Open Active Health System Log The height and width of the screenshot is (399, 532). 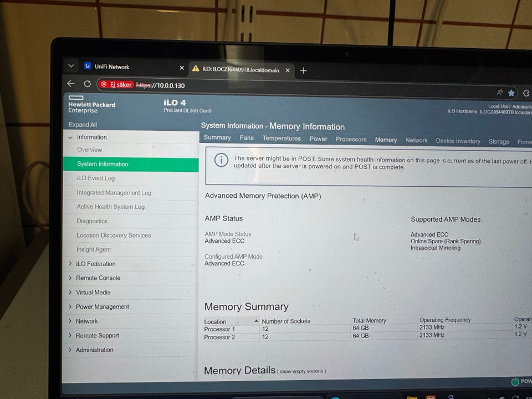pyautogui.click(x=110, y=207)
